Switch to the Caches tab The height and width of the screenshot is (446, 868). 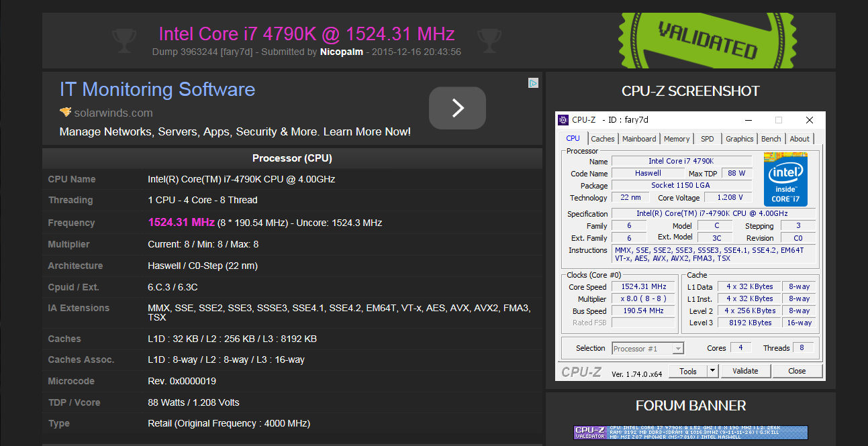(602, 139)
